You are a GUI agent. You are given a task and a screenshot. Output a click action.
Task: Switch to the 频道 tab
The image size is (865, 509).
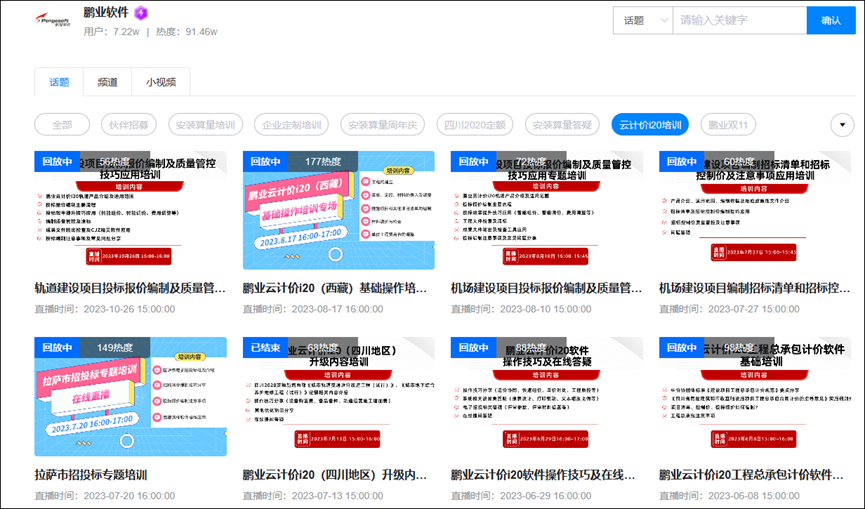(x=107, y=82)
